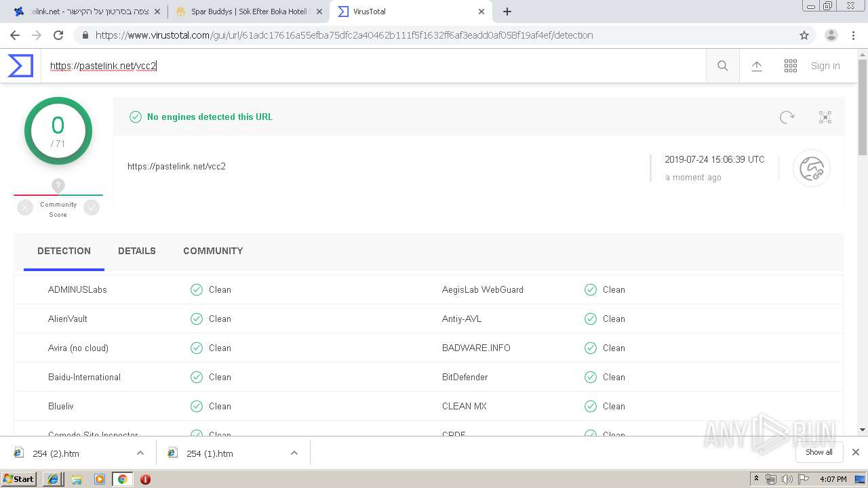The width and height of the screenshot is (868, 488).
Task: Click the URL globe link icon
Action: pyautogui.click(x=812, y=168)
